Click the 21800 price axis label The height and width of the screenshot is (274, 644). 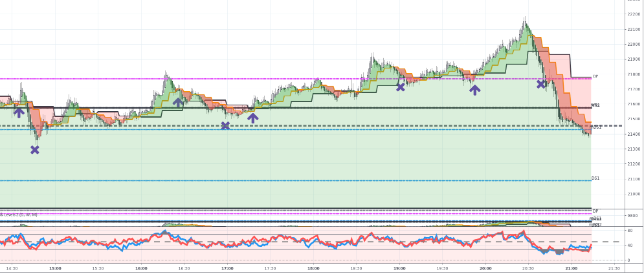coord(634,74)
